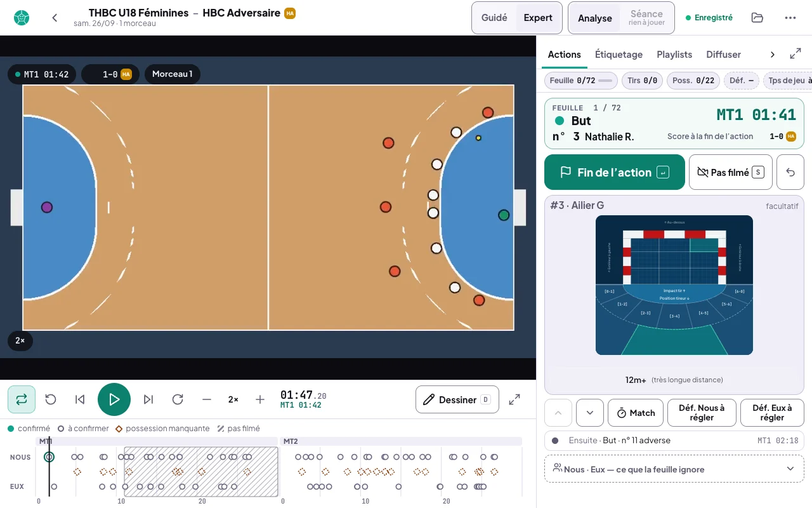Skip to the next action
Viewport: 812px width, 508px height.
tap(148, 399)
